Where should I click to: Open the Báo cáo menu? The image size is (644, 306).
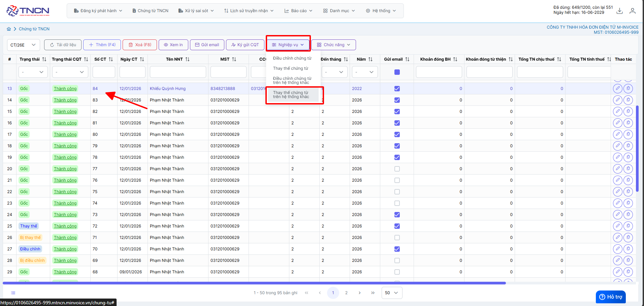(298, 11)
